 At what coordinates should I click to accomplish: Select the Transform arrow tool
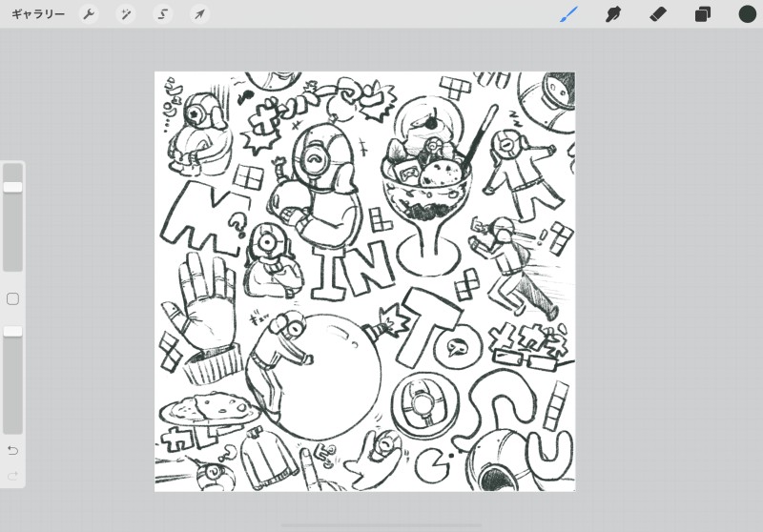tap(199, 14)
